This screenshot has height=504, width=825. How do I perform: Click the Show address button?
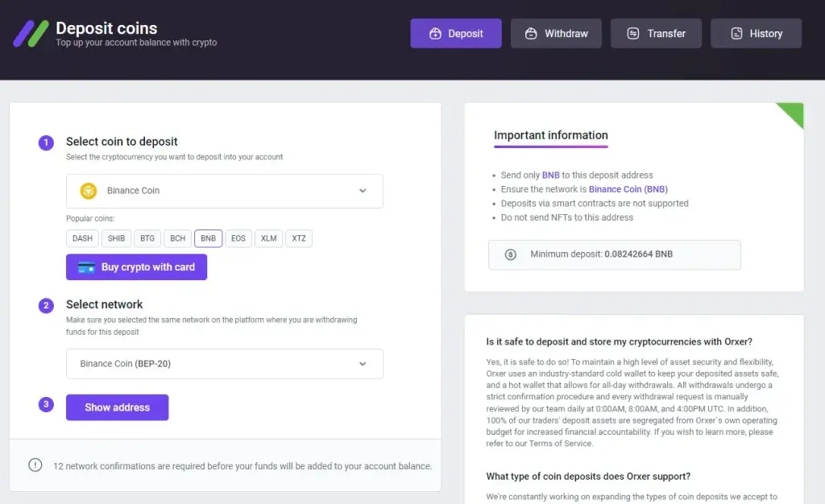[118, 407]
